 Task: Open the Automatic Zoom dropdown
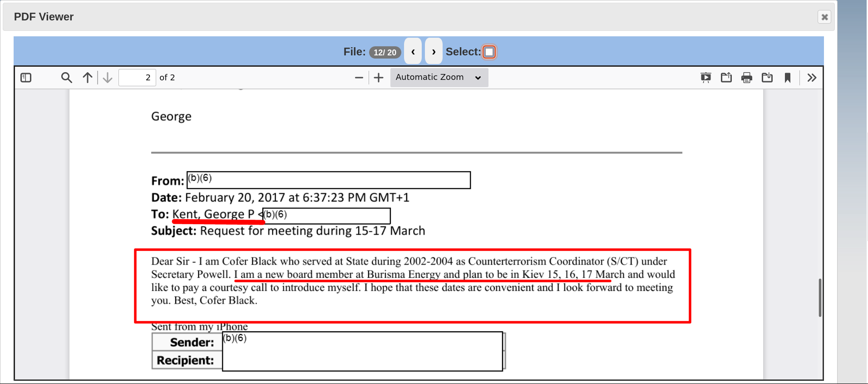439,78
